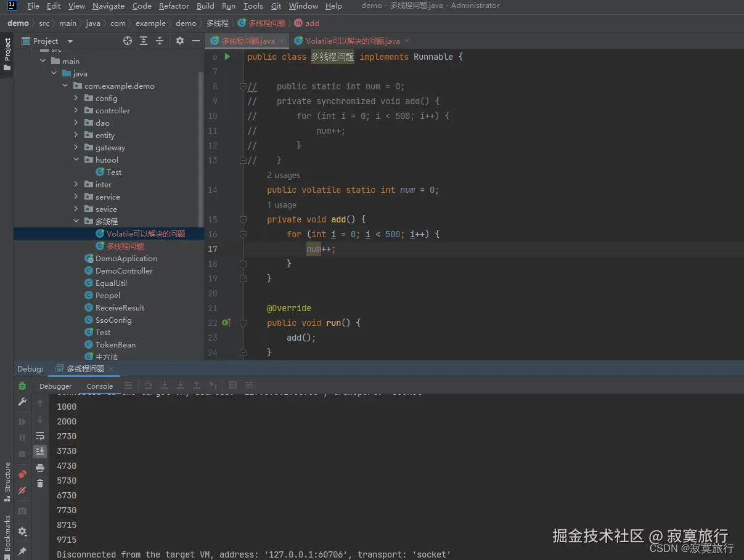
Task: Click the Trace Current Stream Chain icon
Action: (x=249, y=386)
